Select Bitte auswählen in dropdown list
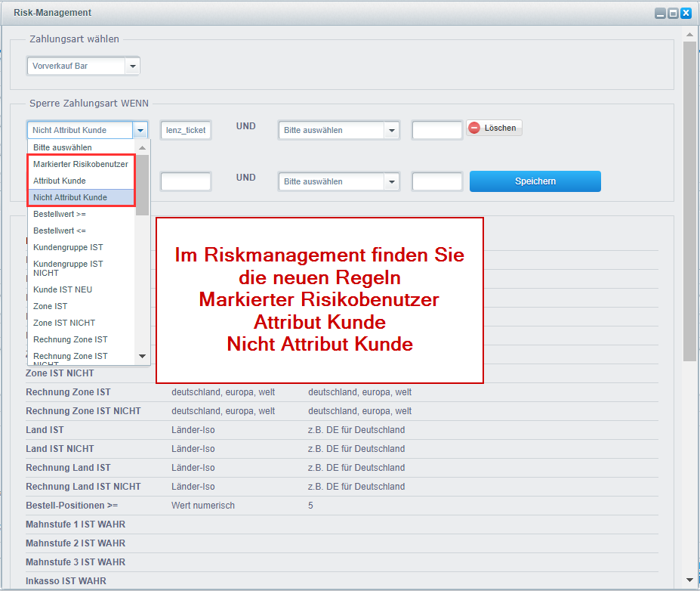 point(81,147)
